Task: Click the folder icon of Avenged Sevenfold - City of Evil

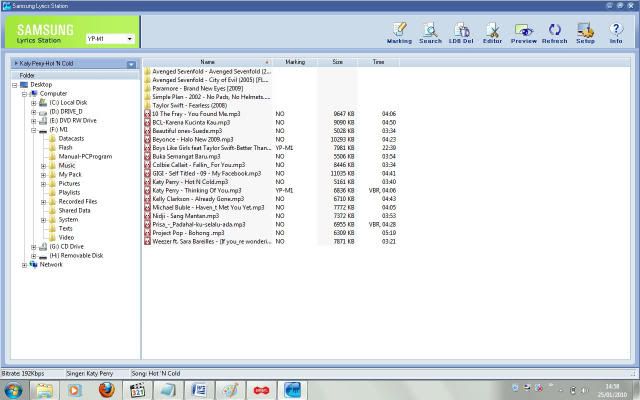Action: 147,80
